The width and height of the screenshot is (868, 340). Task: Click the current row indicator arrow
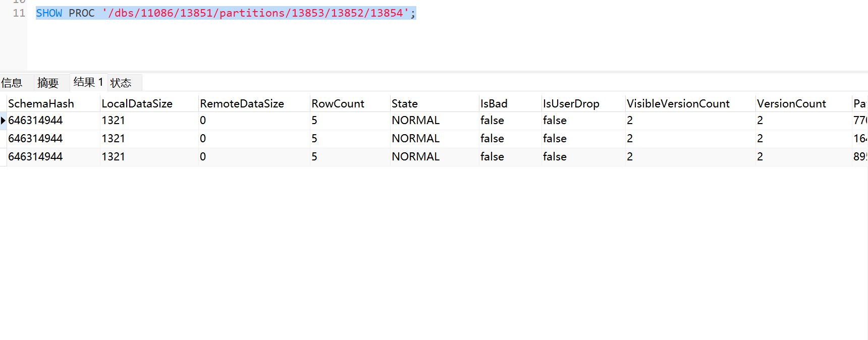pos(3,121)
